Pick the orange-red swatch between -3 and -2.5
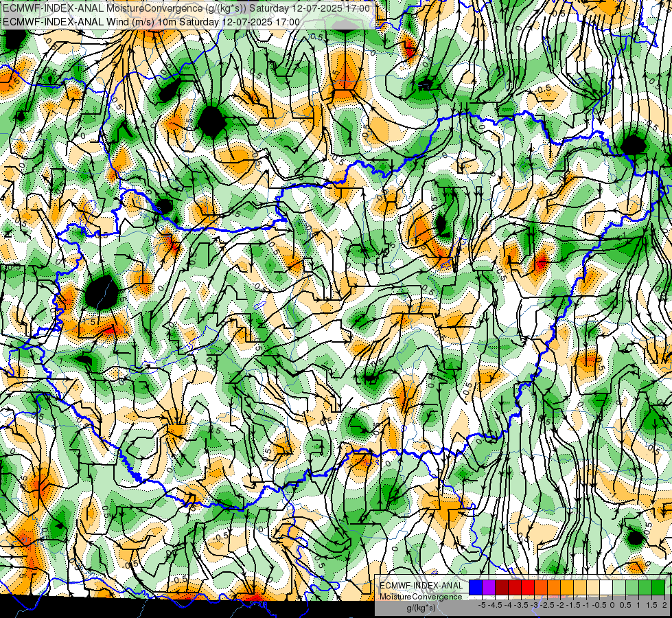This screenshot has height=618, width=672. coord(541,587)
